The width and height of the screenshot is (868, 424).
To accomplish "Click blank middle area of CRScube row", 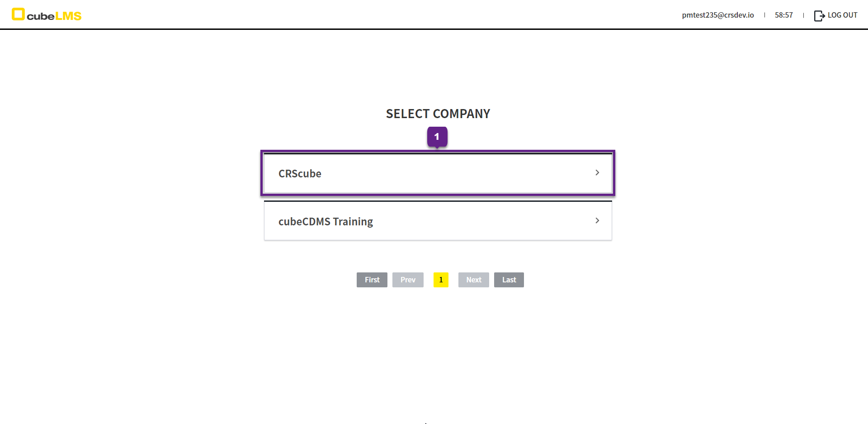I will coord(452,174).
